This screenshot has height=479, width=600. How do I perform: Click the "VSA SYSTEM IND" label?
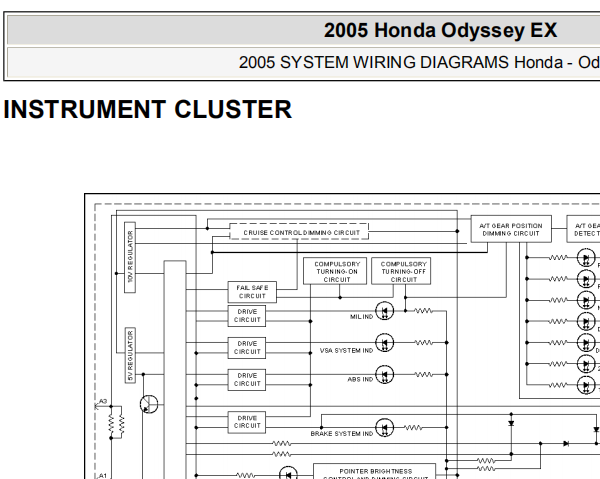[x=346, y=350]
